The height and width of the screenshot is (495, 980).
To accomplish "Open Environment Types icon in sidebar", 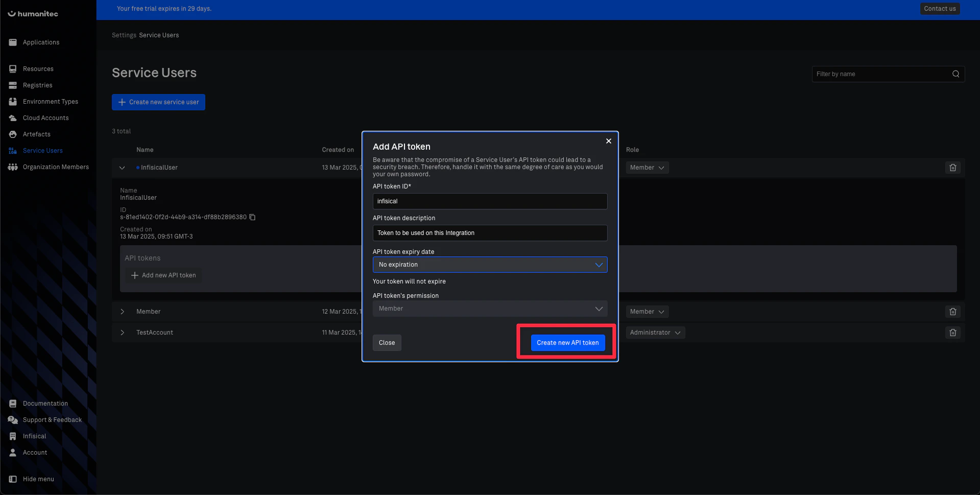I will point(13,102).
